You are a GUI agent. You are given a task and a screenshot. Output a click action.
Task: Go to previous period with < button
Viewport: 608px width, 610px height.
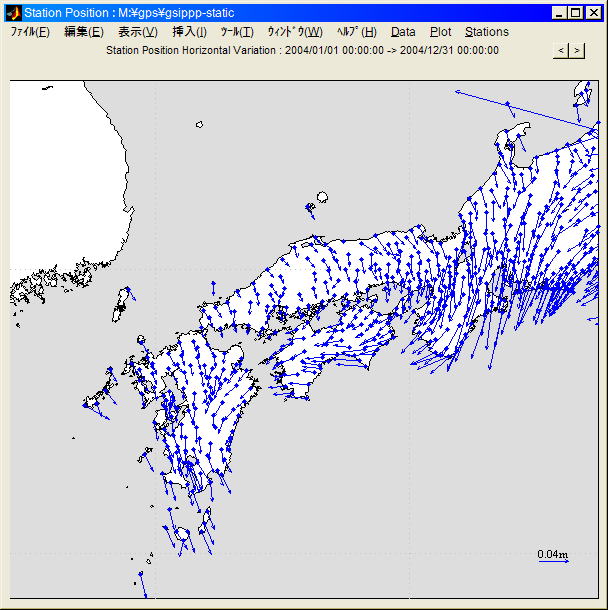[x=561, y=50]
